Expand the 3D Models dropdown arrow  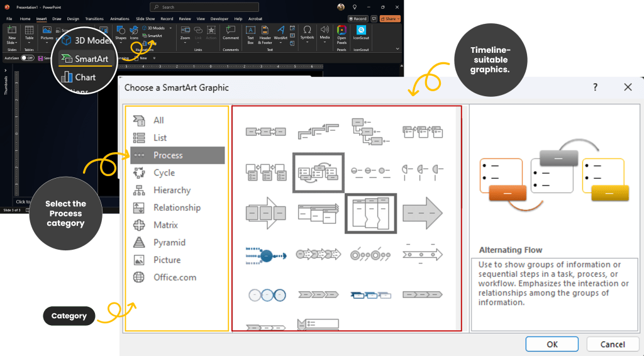(x=170, y=28)
